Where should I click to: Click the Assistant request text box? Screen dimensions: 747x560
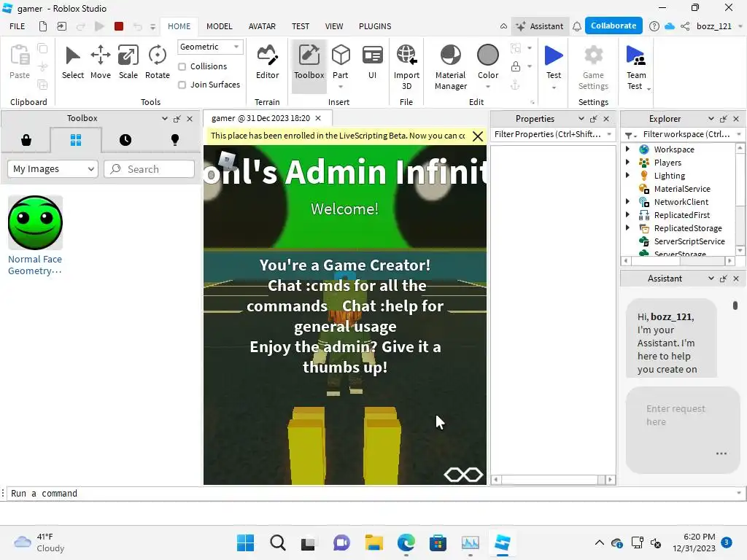point(682,429)
